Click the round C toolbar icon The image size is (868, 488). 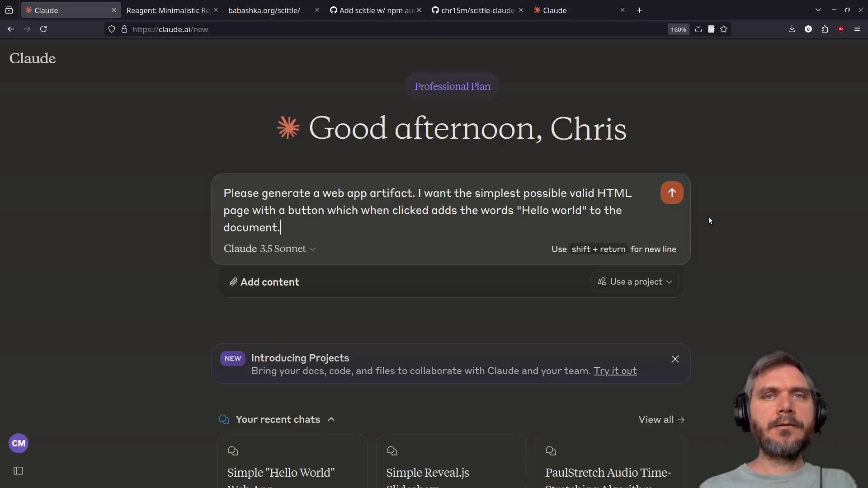pos(808,29)
